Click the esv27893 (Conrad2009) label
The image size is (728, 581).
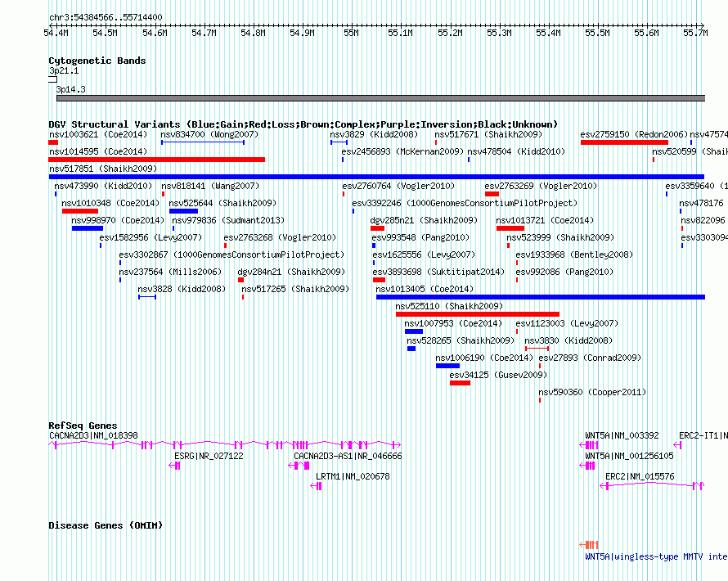click(x=590, y=358)
